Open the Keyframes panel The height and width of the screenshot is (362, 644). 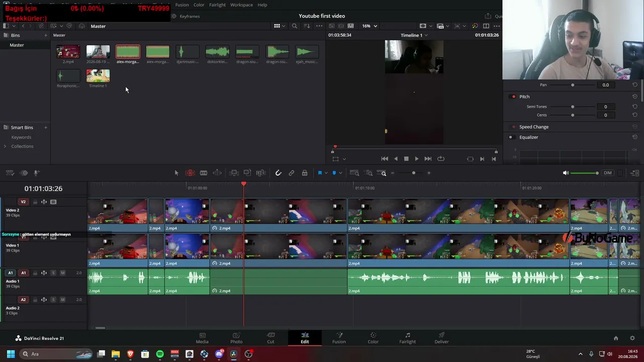(186, 17)
